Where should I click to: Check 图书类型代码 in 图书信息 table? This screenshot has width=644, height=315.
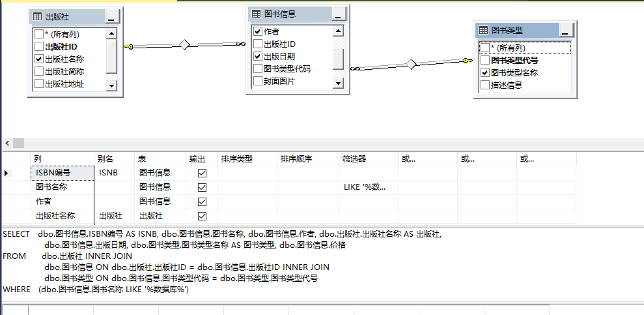[x=258, y=68]
